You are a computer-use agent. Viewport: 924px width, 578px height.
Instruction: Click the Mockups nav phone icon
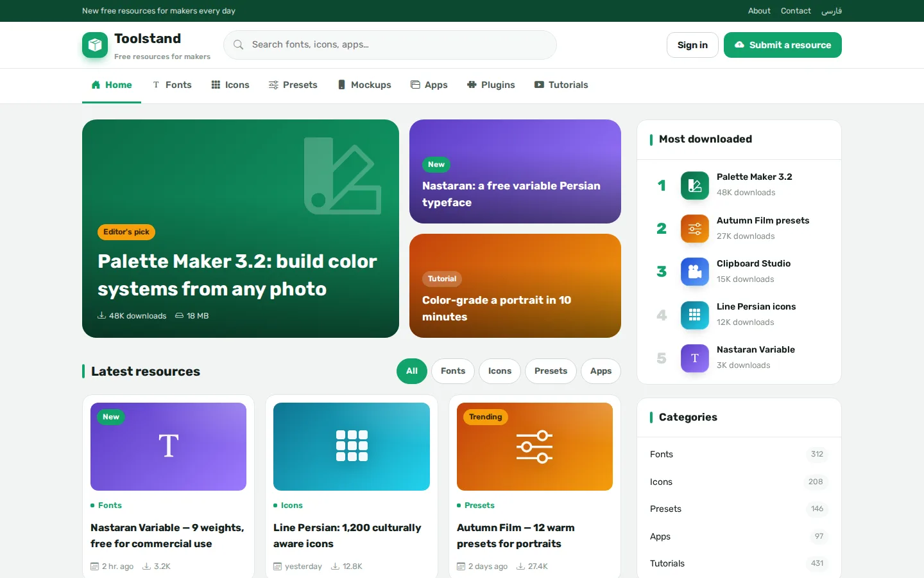pos(341,85)
